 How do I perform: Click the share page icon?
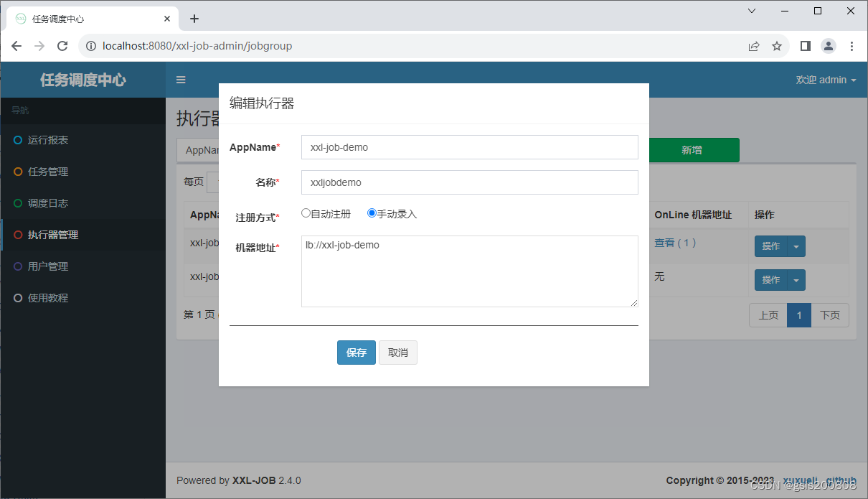coord(754,46)
